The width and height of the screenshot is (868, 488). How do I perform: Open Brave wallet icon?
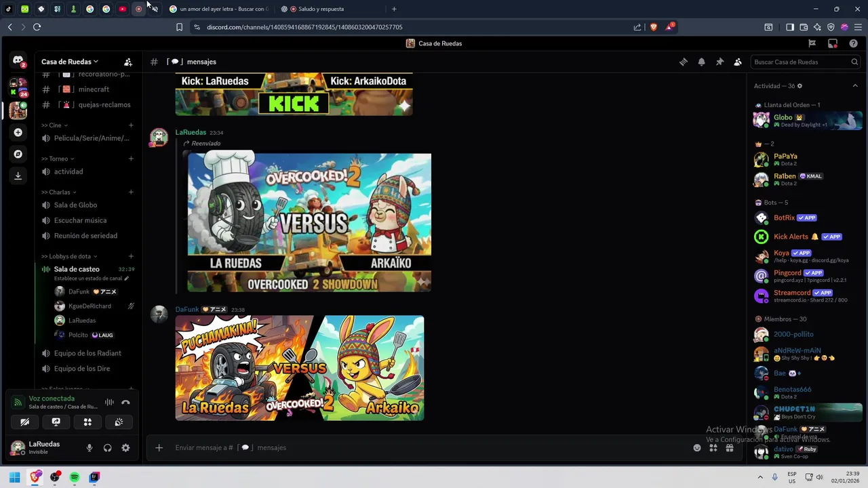pyautogui.click(x=804, y=27)
